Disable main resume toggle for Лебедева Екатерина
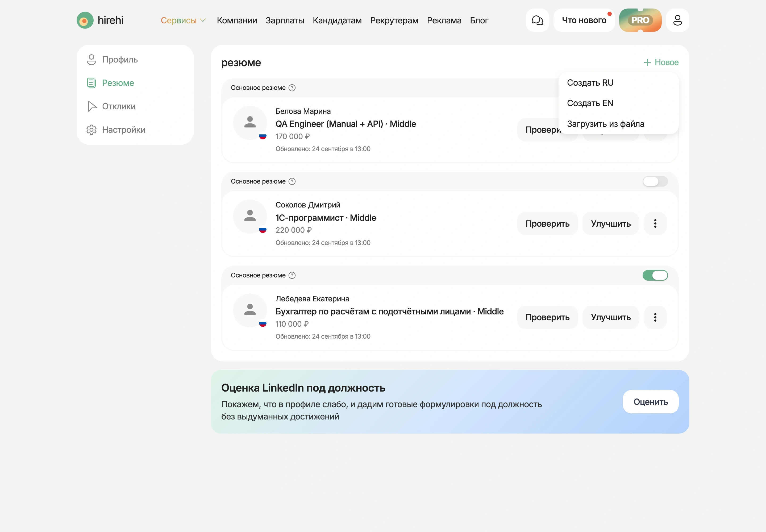 point(655,275)
